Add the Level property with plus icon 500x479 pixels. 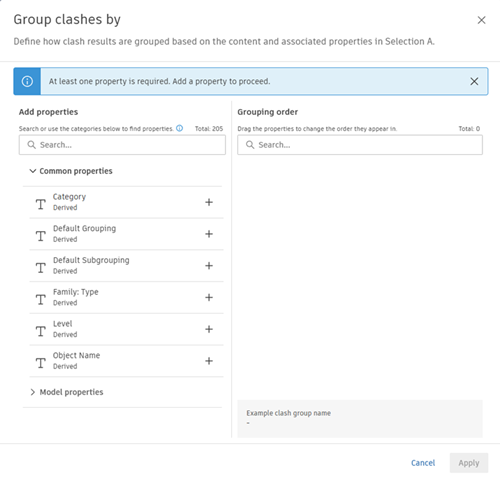click(209, 329)
